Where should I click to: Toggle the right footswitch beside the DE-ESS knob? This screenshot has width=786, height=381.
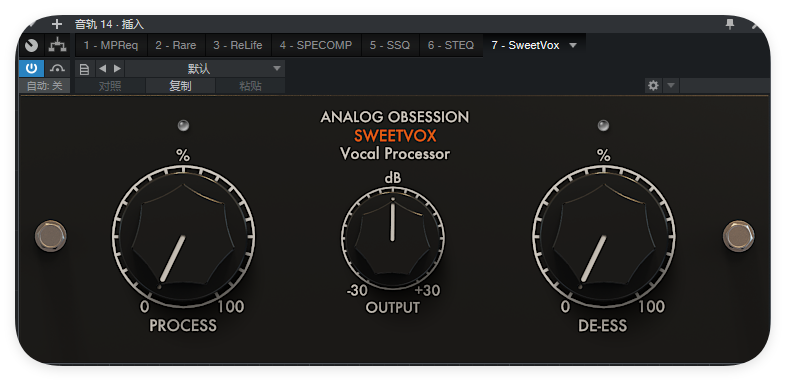tap(738, 236)
